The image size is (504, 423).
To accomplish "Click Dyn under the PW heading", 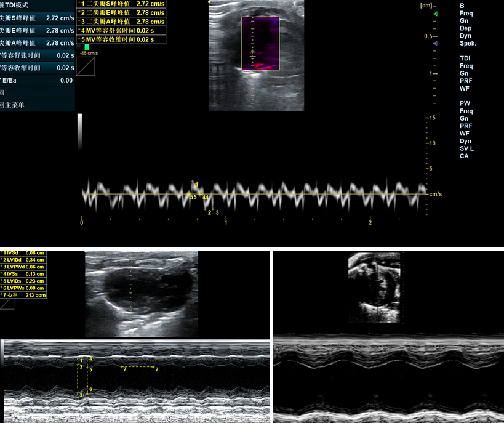I will 465,141.
